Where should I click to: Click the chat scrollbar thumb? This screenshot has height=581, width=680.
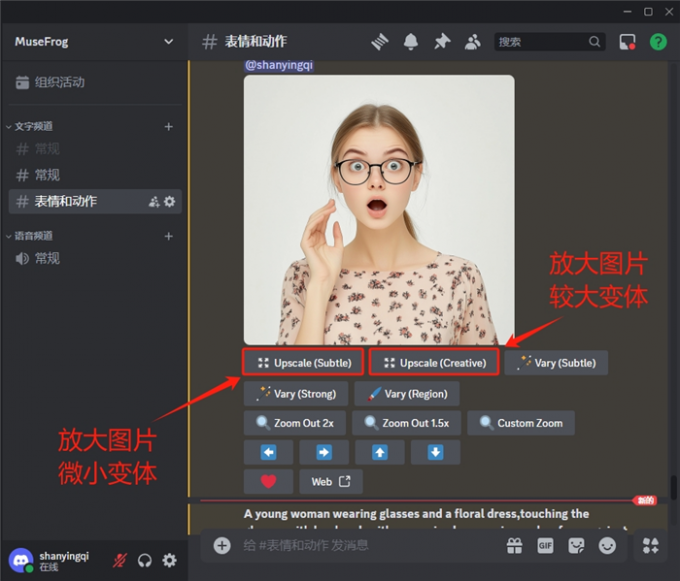(x=673, y=487)
